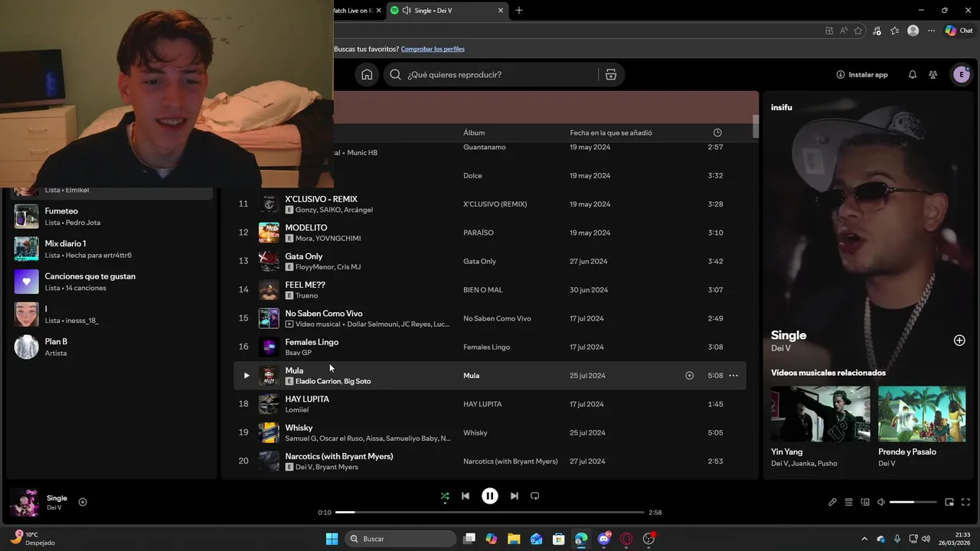980x551 pixels.
Task: Sort by 'Fecha en la que se añadió'
Action: pos(611,132)
